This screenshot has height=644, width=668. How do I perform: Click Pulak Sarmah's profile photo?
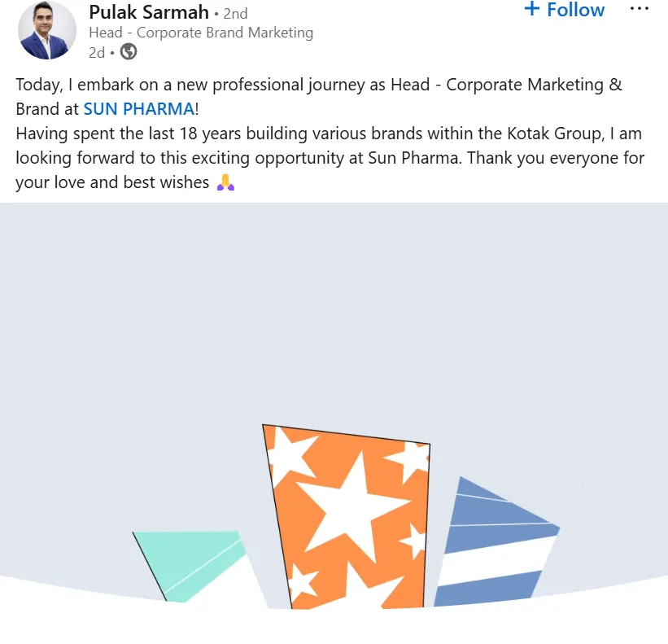pyautogui.click(x=47, y=31)
